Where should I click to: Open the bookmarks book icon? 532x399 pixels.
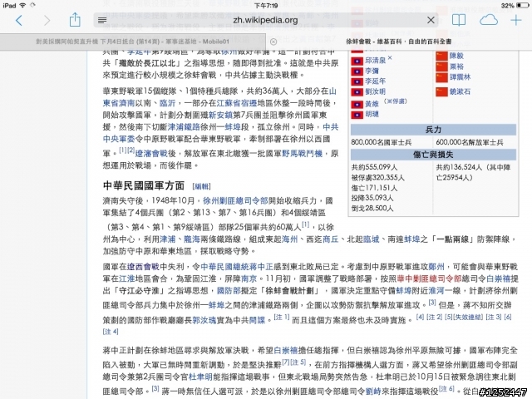coord(459,20)
